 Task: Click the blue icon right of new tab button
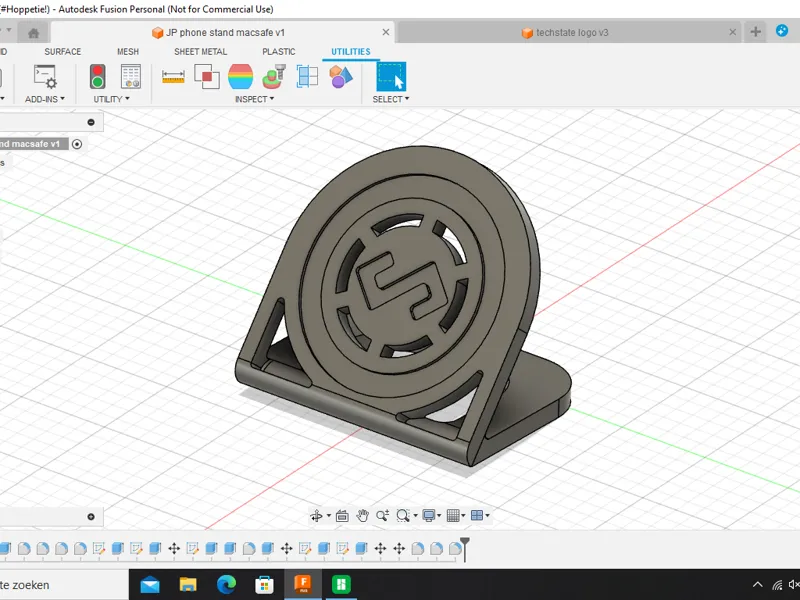pos(782,31)
